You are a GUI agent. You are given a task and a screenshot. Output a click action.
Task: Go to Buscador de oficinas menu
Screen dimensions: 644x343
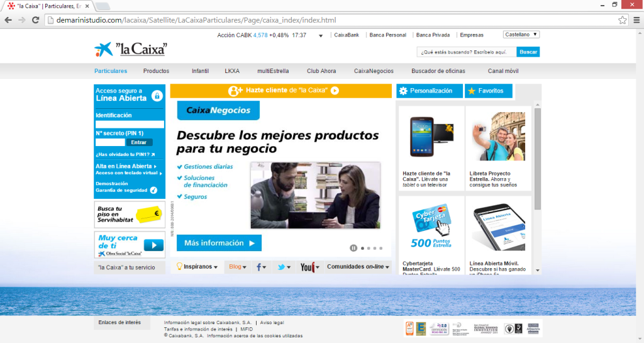438,71
